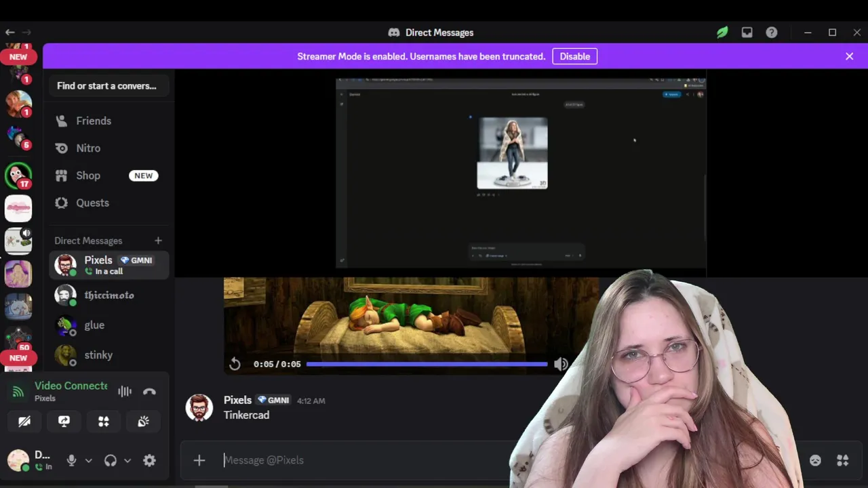This screenshot has height=488, width=868.
Task: Open the Help question mark icon
Action: tap(772, 32)
